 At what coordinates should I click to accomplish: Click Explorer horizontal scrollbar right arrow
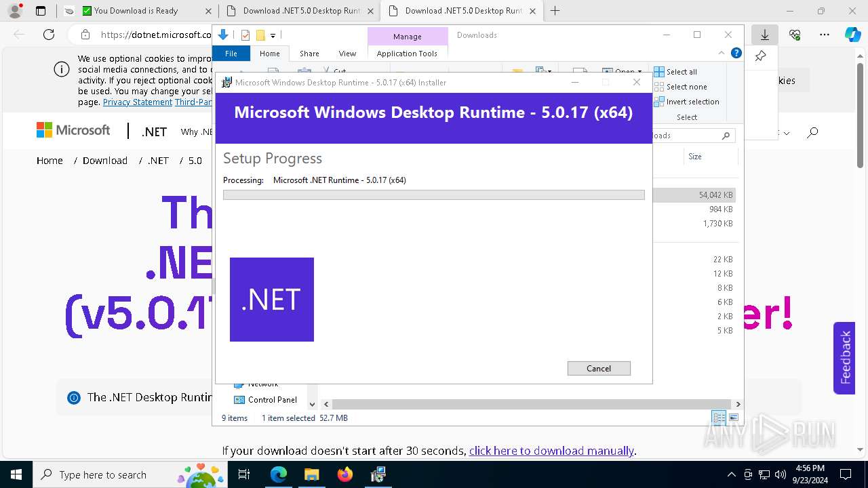pos(738,404)
